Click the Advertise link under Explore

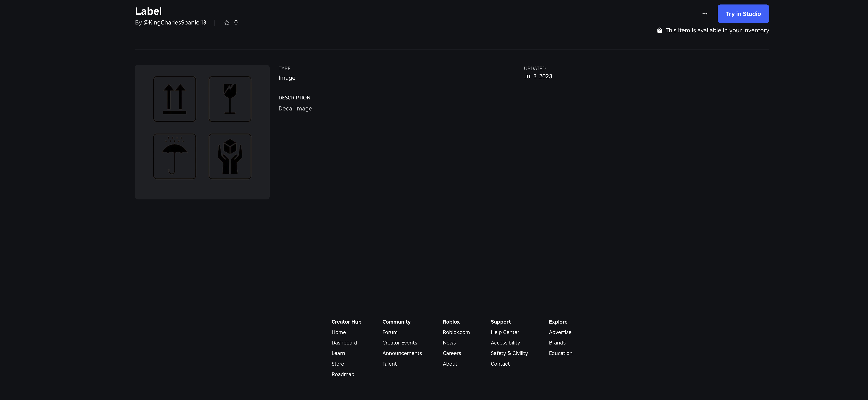(x=560, y=332)
